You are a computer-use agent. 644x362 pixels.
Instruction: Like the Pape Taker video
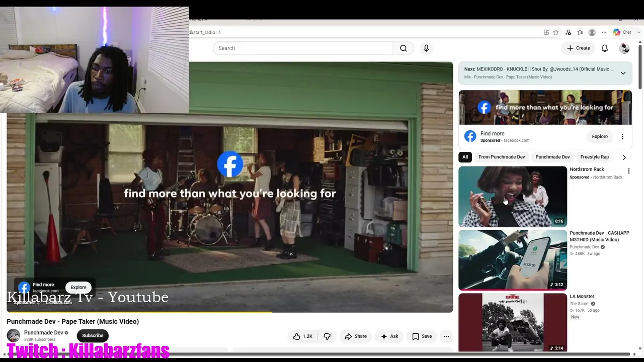click(x=302, y=336)
